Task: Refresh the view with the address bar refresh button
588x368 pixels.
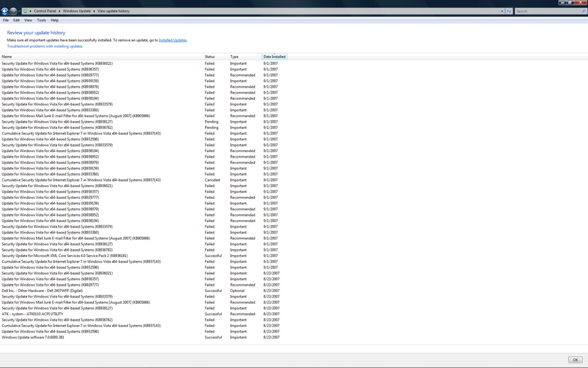Action: [509, 11]
